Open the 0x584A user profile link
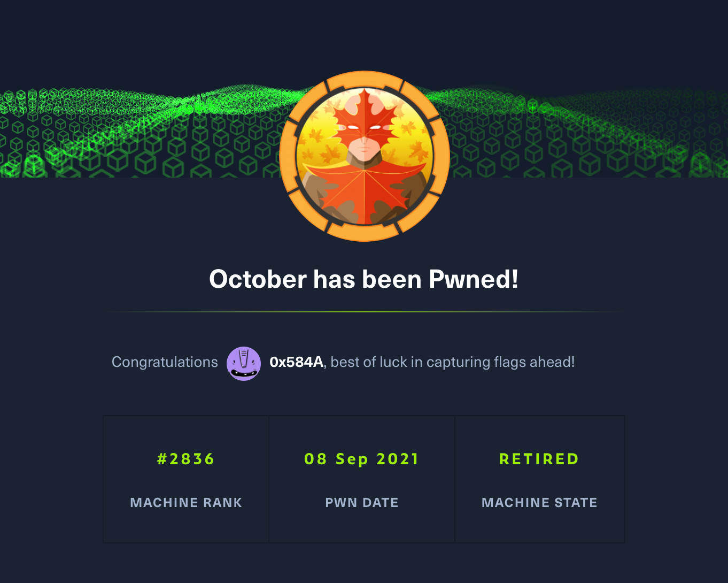728x583 pixels. click(x=296, y=362)
